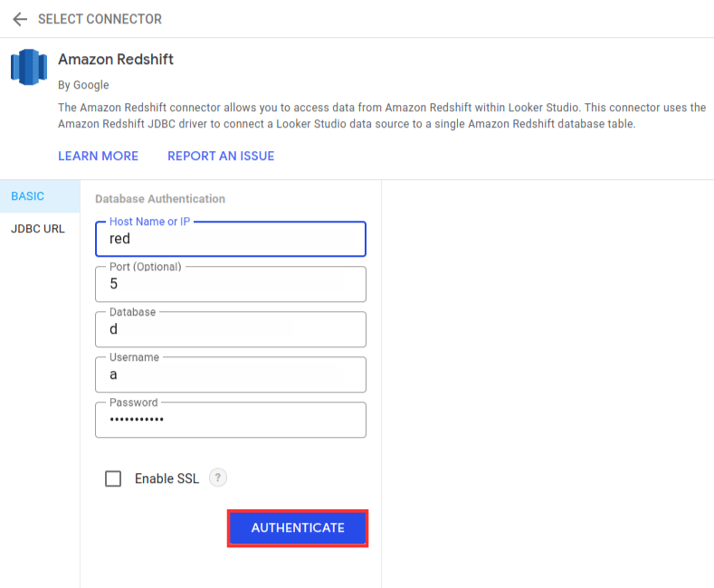Focus the Host Name or IP field
The image size is (714, 588).
(230, 240)
